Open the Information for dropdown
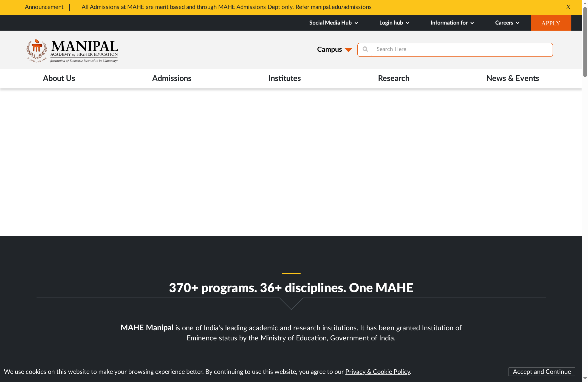The width and height of the screenshot is (588, 382). [x=452, y=23]
